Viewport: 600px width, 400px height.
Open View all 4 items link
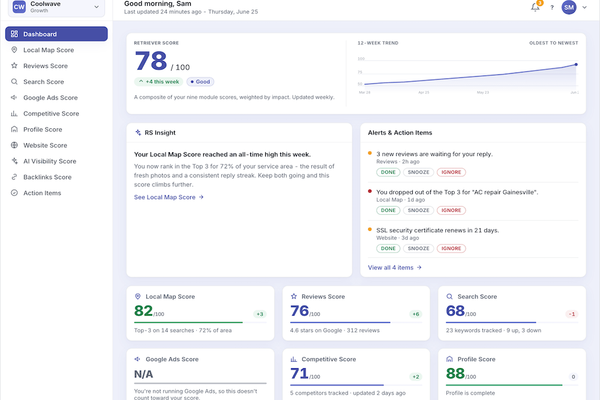click(395, 268)
